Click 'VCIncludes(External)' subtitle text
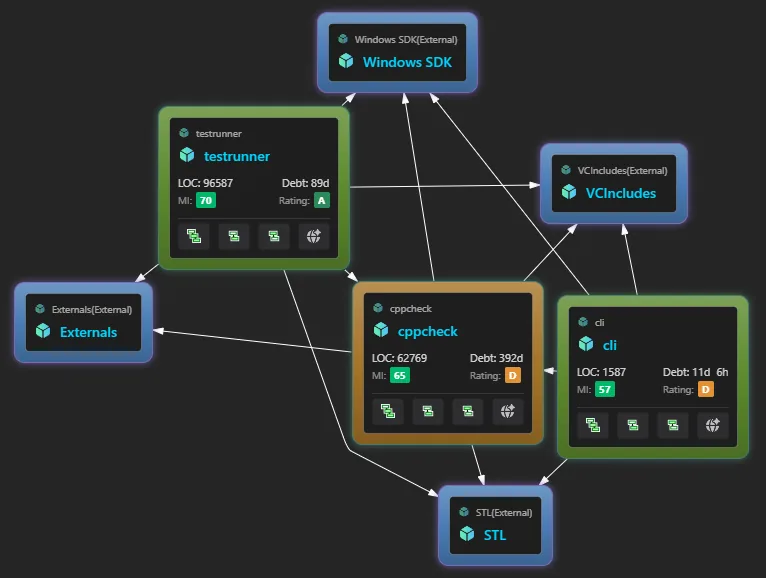The image size is (766, 578). coord(622,171)
